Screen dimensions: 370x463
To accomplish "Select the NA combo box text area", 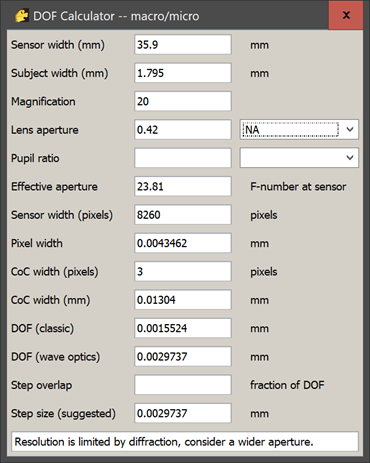I will pos(291,129).
